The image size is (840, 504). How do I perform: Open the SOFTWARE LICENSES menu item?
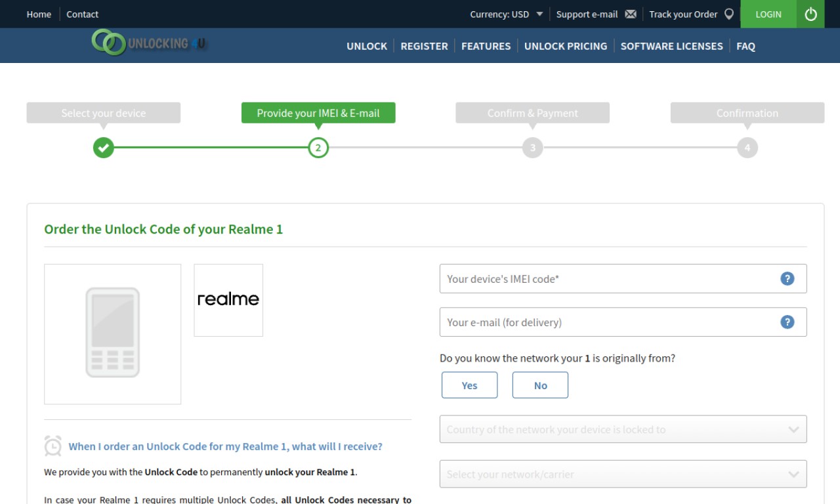(671, 46)
